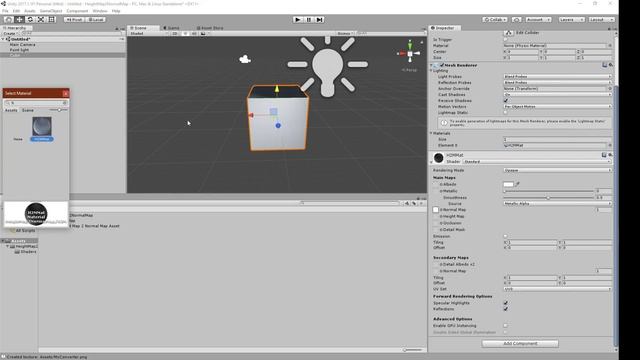640x360 pixels.
Task: Switch to the Asset Store tab
Action: pos(210,28)
